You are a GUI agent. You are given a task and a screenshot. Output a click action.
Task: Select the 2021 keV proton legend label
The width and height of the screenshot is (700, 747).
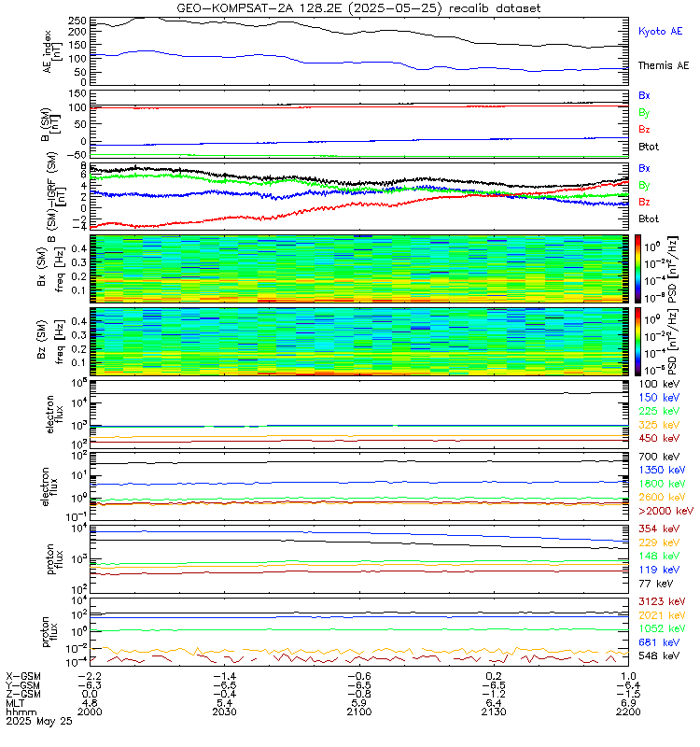(x=662, y=615)
